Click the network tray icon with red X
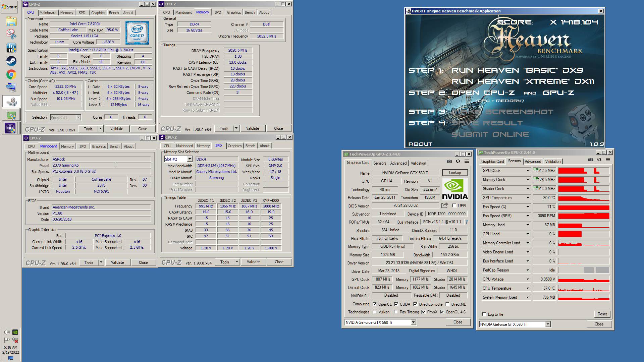644x362 pixels. 15,340
